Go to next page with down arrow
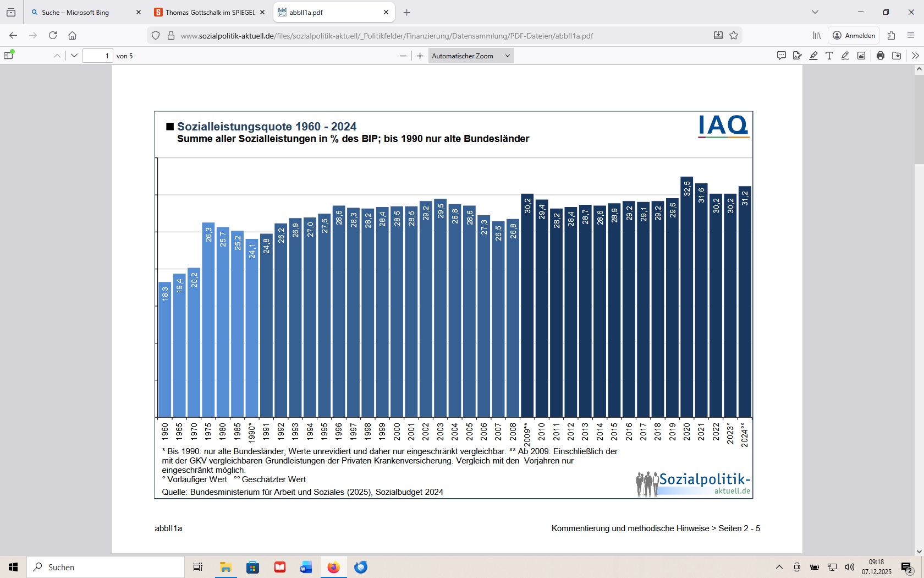The image size is (924, 578). [74, 56]
